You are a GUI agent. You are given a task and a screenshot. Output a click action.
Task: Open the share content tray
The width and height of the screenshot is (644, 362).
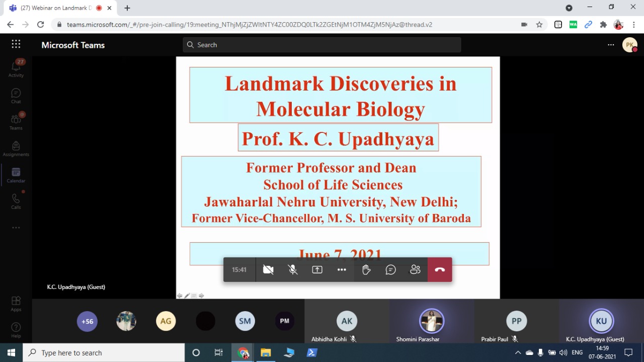(317, 270)
